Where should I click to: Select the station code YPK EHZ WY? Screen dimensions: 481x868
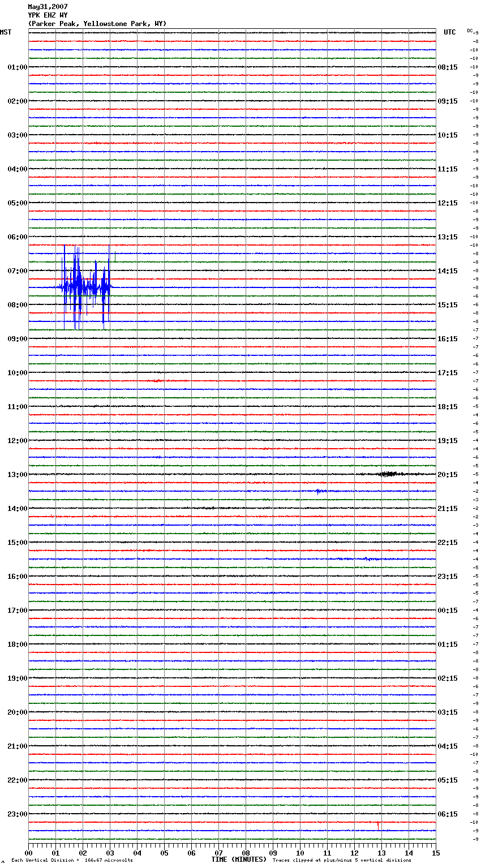pyautogui.click(x=48, y=15)
